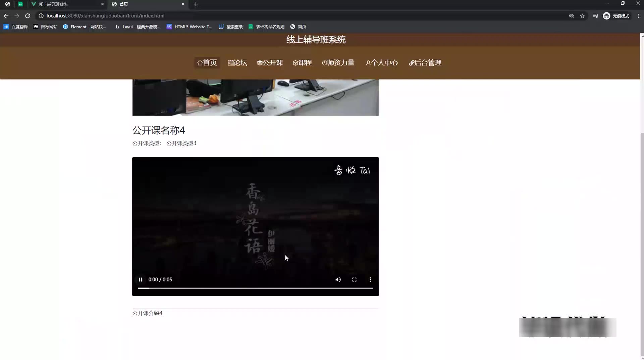The width and height of the screenshot is (644, 360).
Task: Click the 0:00 / 0:05 time display
Action: pyautogui.click(x=160, y=279)
